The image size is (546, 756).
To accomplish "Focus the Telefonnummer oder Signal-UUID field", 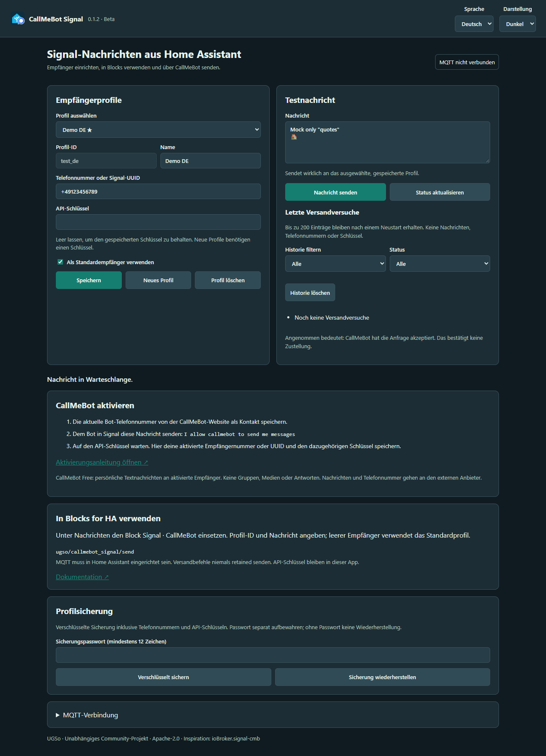I will point(158,192).
